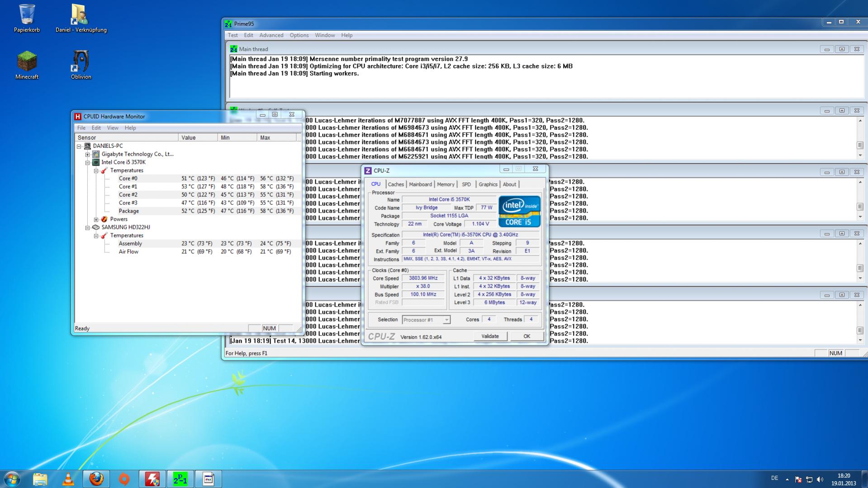Expand the Powers node
Screen dimensions: 868x488
96,219
